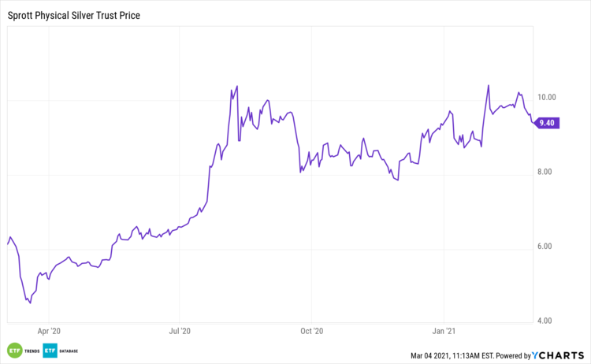The image size is (591, 364).
Task: Click the blue ETF Database logo icon
Action: click(x=50, y=350)
